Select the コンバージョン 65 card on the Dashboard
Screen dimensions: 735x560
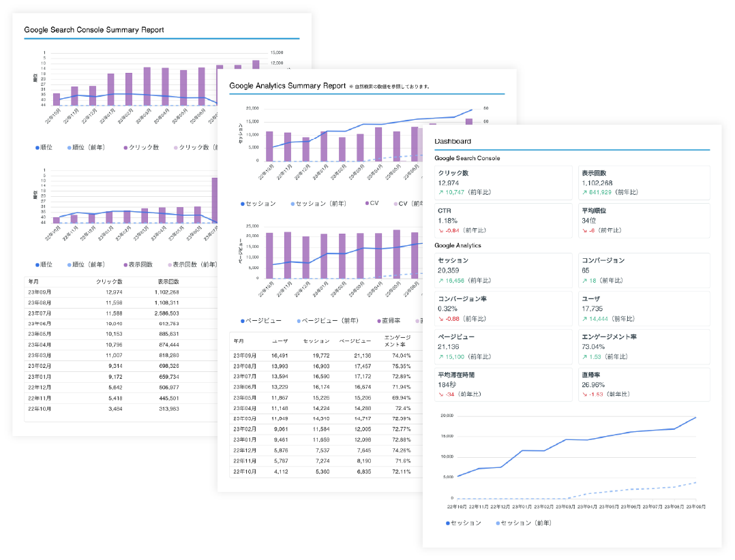644,270
